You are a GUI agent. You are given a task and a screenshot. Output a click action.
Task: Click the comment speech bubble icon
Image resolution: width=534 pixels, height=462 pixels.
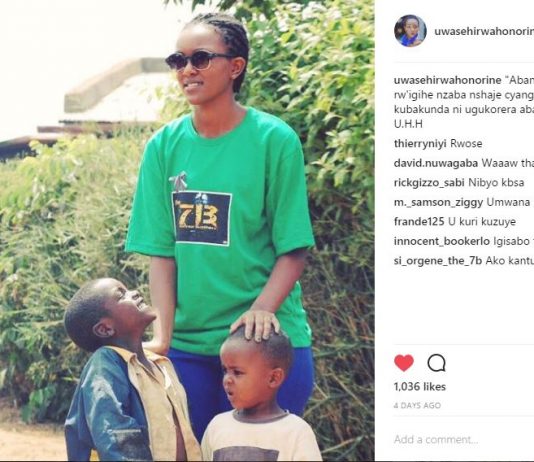(x=437, y=363)
